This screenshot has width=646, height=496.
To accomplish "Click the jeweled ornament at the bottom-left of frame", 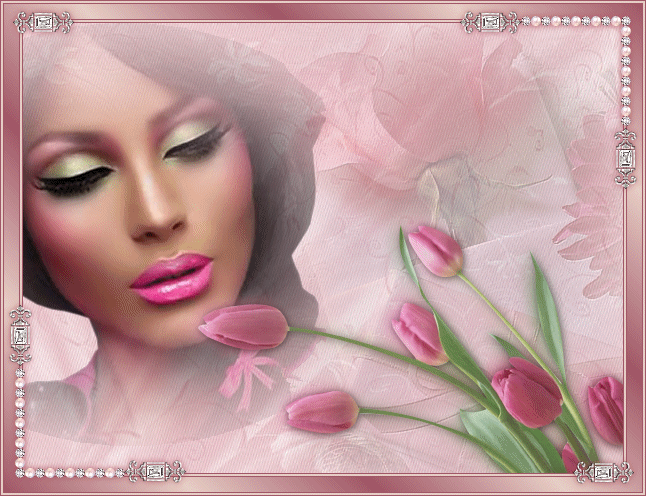I will click(x=153, y=470).
